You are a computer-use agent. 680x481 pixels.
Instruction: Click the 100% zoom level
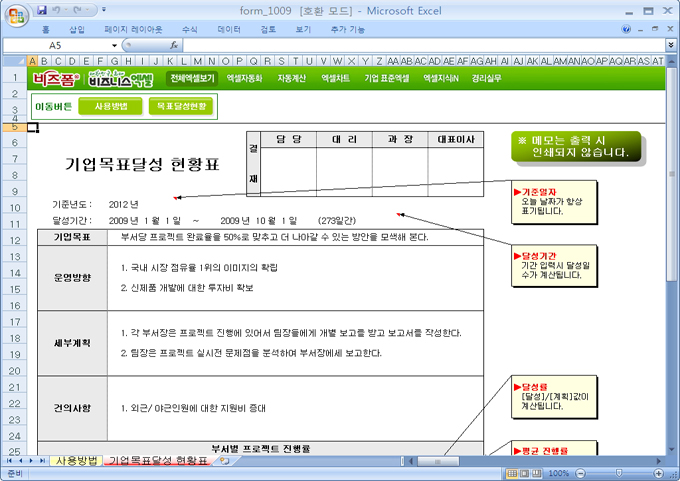559,473
